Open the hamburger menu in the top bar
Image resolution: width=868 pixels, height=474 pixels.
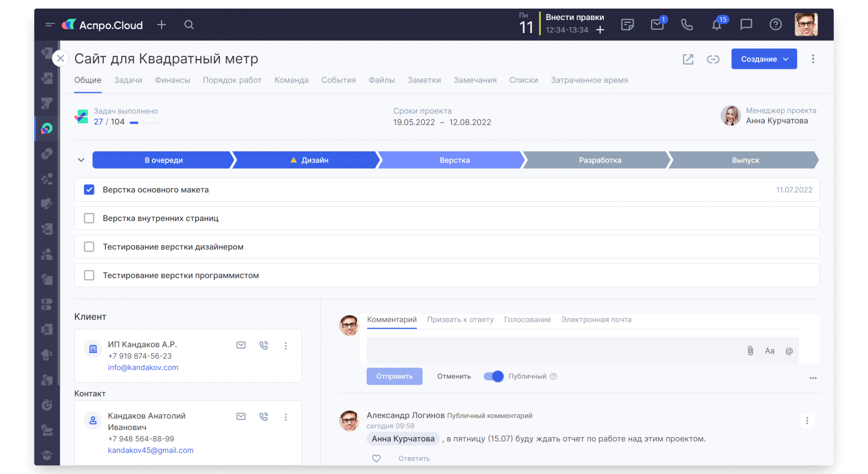tap(50, 25)
